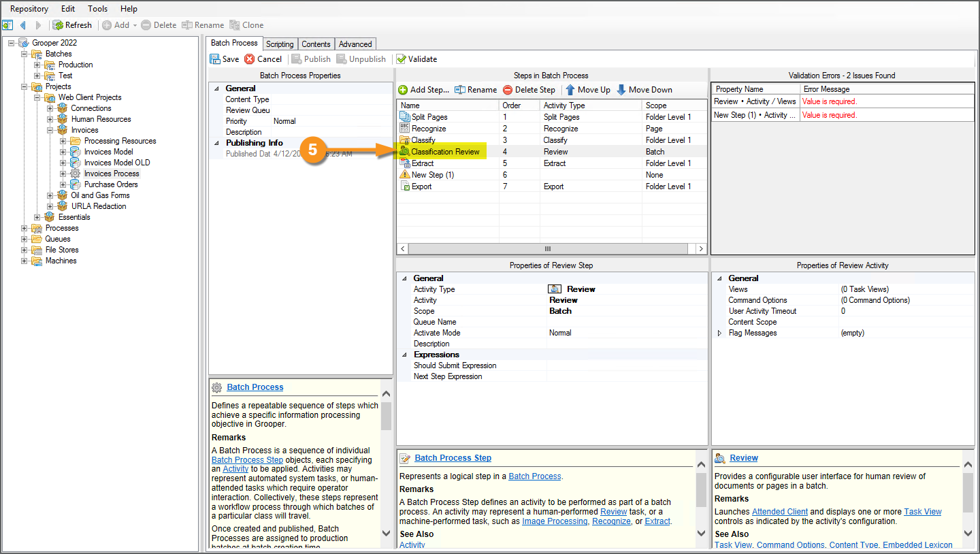Switch to the Scripting tab

280,44
